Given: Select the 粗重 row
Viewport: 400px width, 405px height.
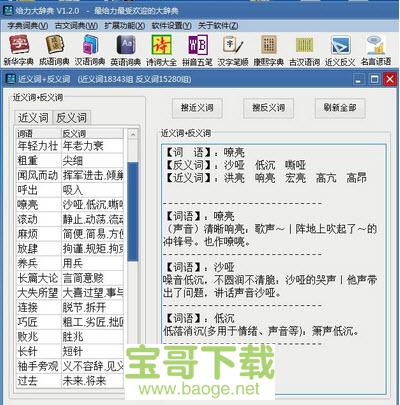Looking at the screenshot, I should point(70,161).
